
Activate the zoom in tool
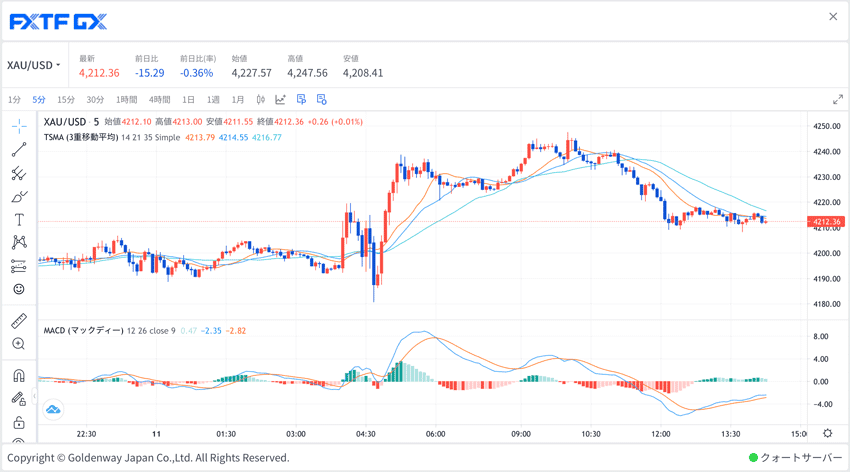click(19, 344)
